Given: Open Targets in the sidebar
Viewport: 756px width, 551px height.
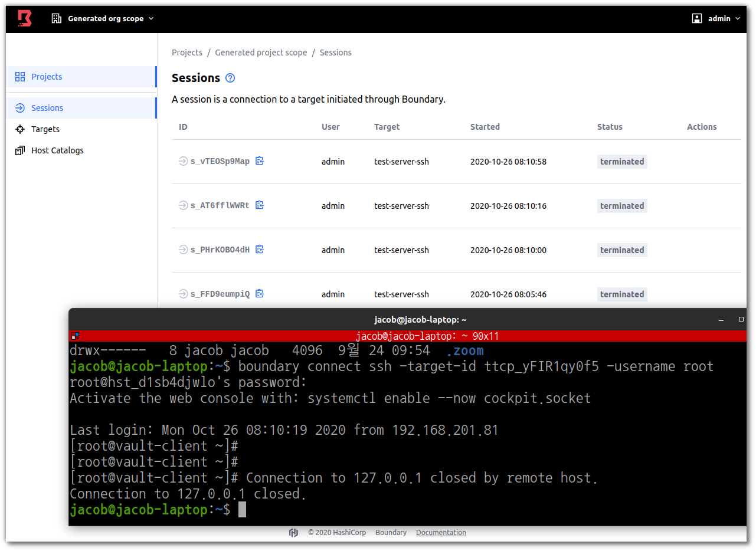Looking at the screenshot, I should [81, 129].
